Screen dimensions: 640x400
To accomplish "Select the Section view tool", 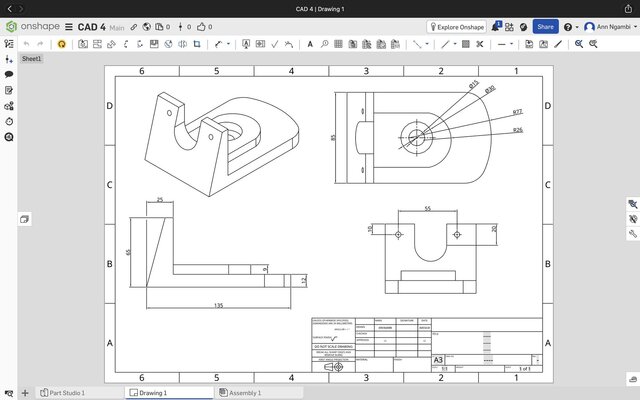I will 126,44.
